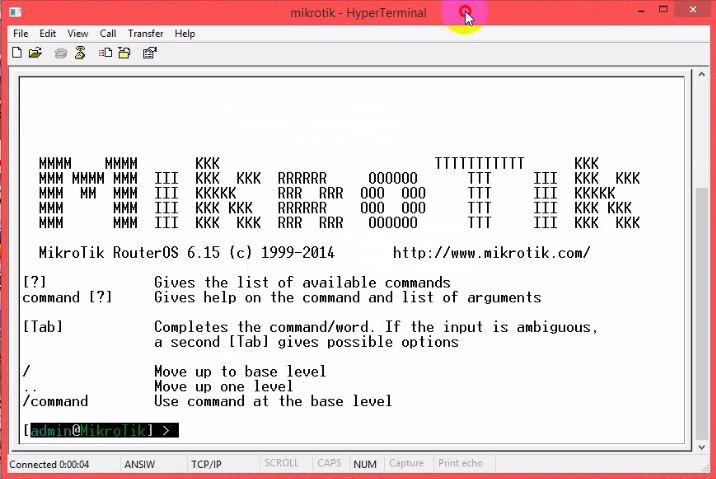Click the Send file toolbar icon
This screenshot has height=479, width=716.
click(x=105, y=53)
